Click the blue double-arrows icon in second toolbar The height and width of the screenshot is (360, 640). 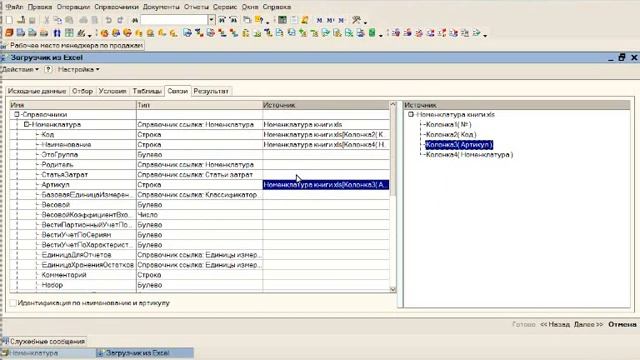coord(57,33)
